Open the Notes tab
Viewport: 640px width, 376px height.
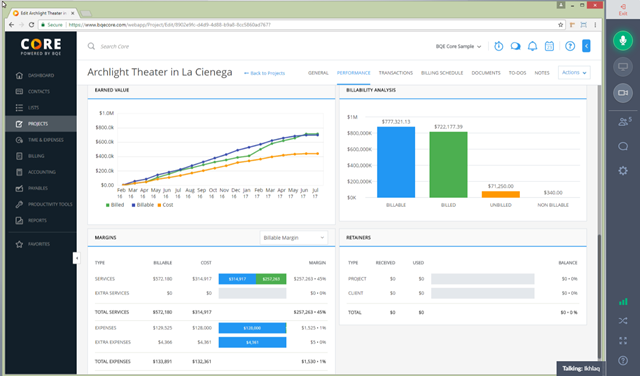coord(542,73)
